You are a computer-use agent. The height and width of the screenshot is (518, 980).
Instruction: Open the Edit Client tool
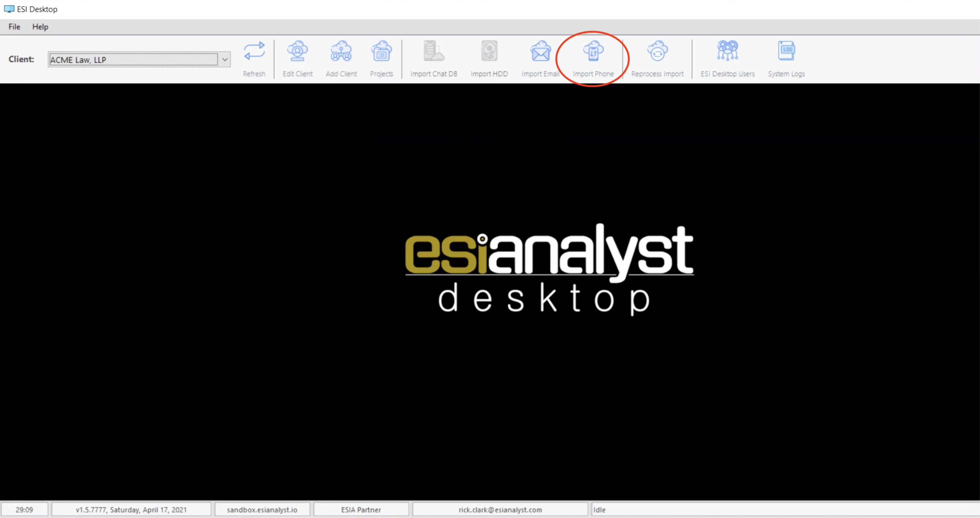pyautogui.click(x=298, y=59)
